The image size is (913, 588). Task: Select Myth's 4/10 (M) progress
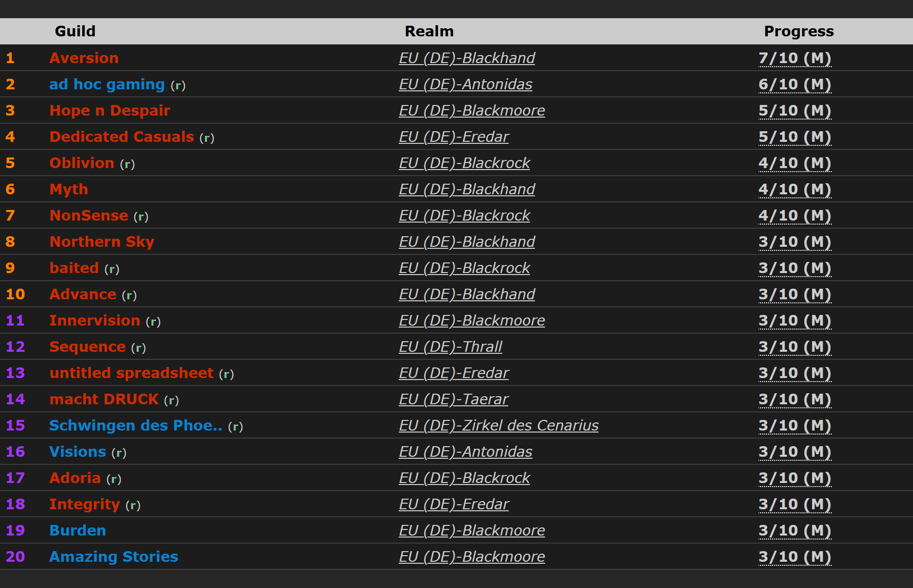795,189
